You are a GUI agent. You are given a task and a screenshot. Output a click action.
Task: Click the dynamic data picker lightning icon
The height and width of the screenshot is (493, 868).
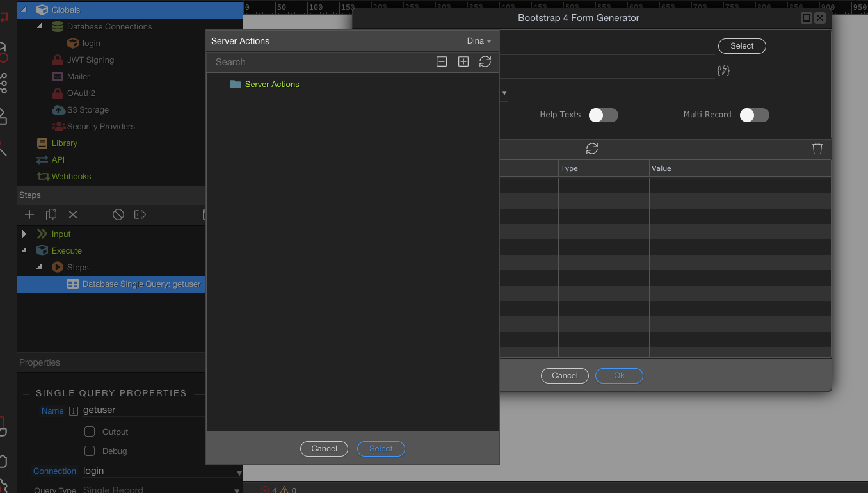coord(723,70)
